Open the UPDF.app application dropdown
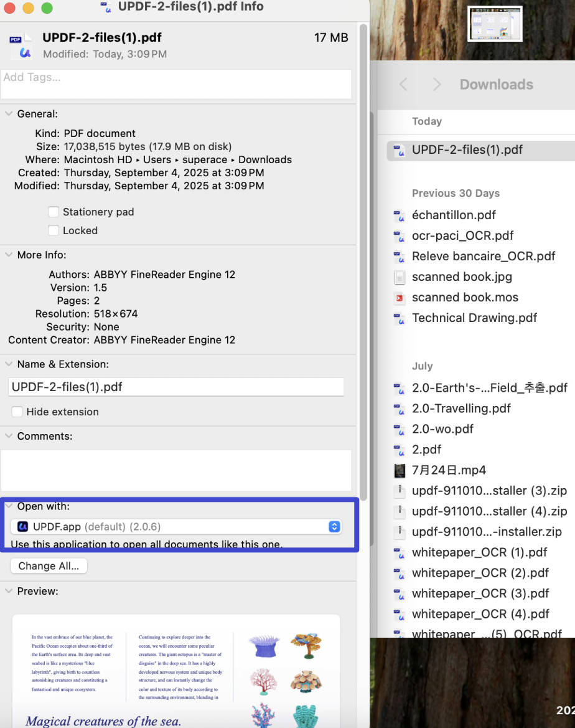This screenshot has width=575, height=728. point(176,526)
